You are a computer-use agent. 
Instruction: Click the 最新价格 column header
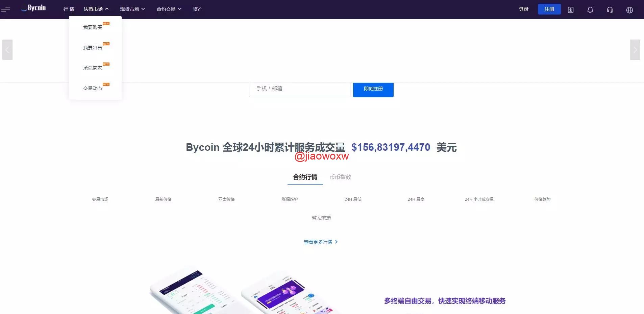[x=163, y=199]
